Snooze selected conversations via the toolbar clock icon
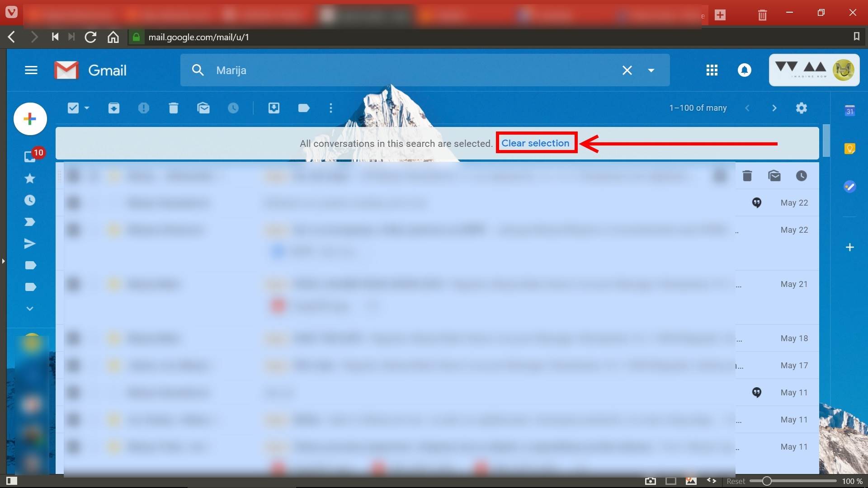The height and width of the screenshot is (488, 868). click(233, 108)
